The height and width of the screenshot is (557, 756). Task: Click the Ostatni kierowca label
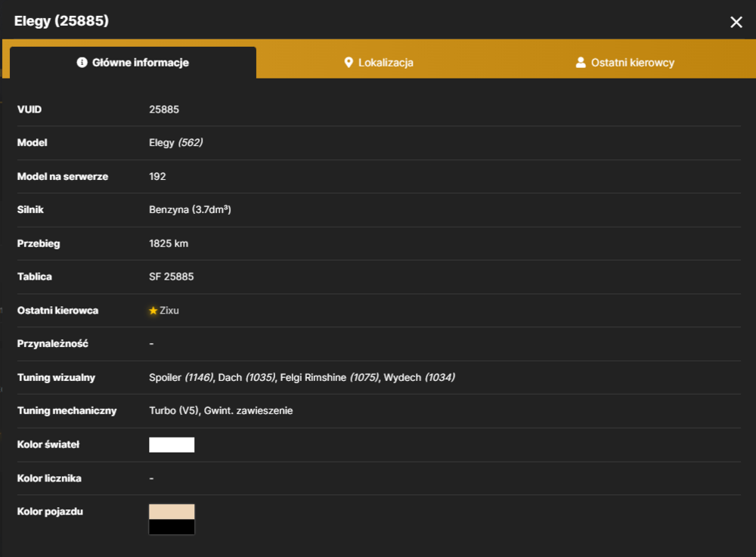(58, 311)
